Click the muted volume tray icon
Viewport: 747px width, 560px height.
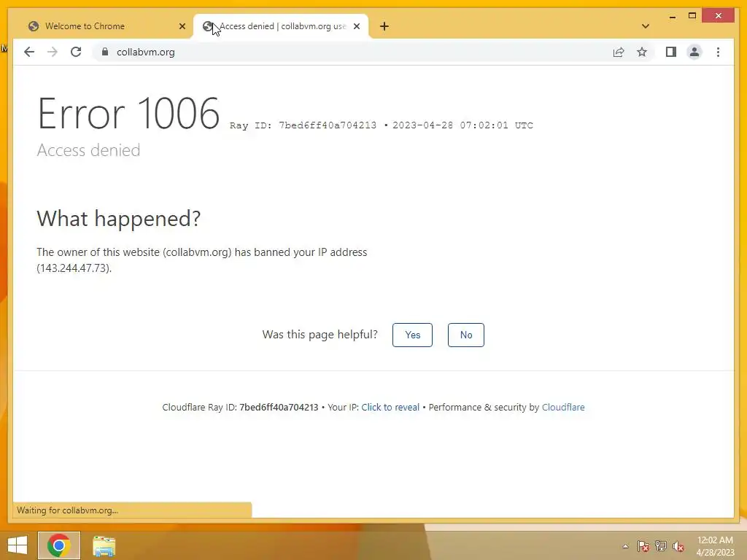pos(678,546)
